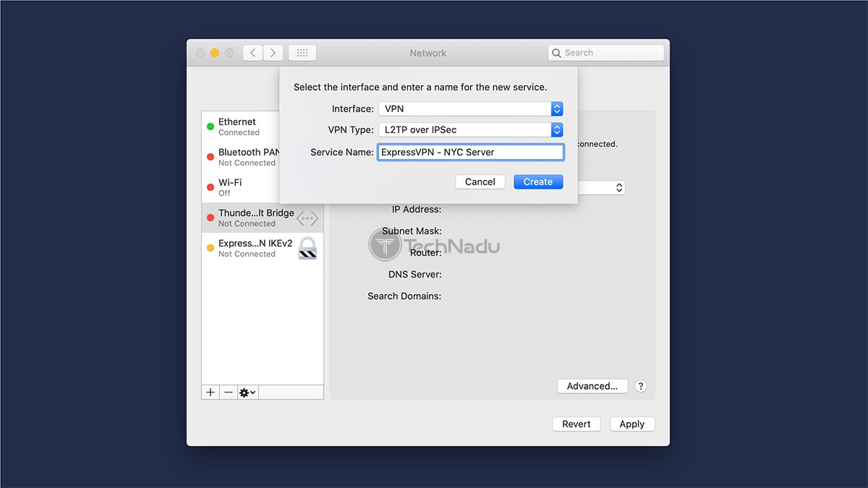
Task: Click the dialog instruction text
Action: pos(420,87)
